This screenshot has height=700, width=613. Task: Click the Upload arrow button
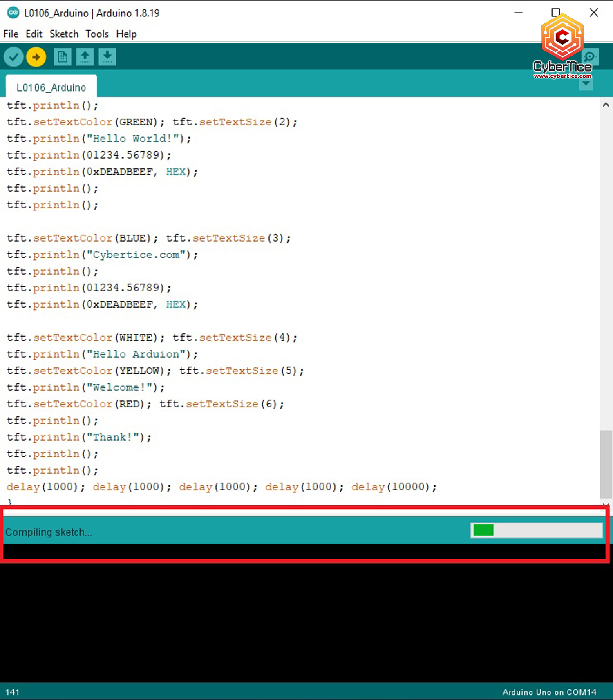pyautogui.click(x=36, y=57)
